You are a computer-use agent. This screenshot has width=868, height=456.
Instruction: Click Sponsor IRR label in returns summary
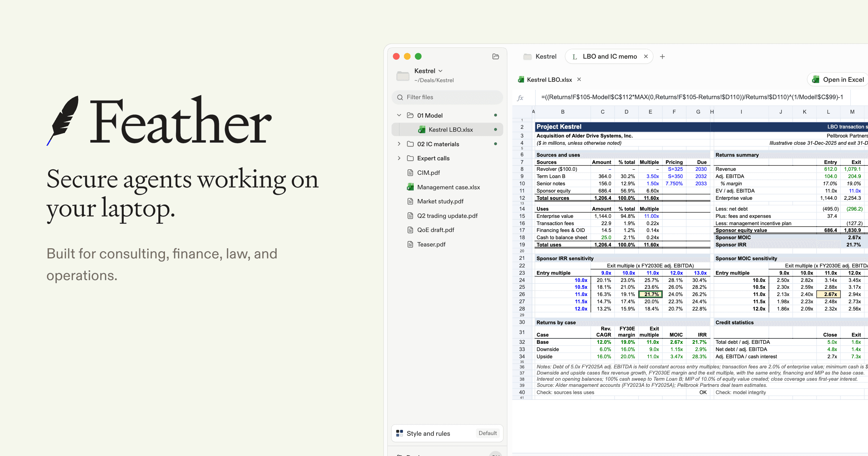pos(731,245)
